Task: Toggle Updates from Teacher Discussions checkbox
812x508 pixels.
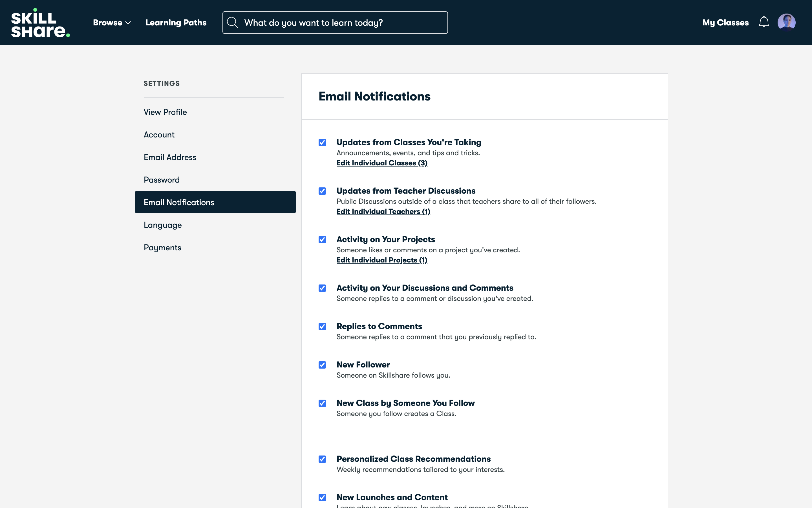Action: pos(322,191)
